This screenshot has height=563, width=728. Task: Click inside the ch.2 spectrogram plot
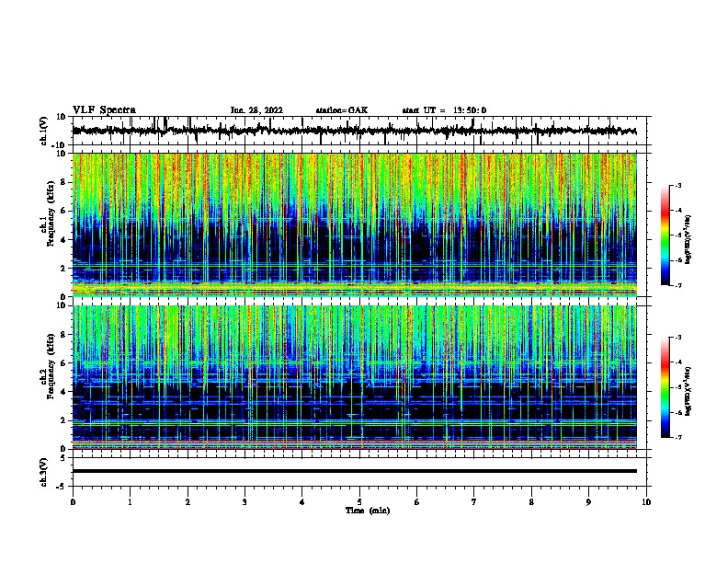coord(355,377)
